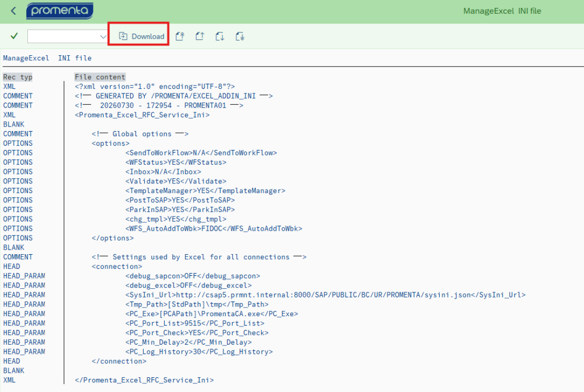Image resolution: width=584 pixels, height=392 pixels.
Task: Click the closing </connection> tag line
Action: 119,361
